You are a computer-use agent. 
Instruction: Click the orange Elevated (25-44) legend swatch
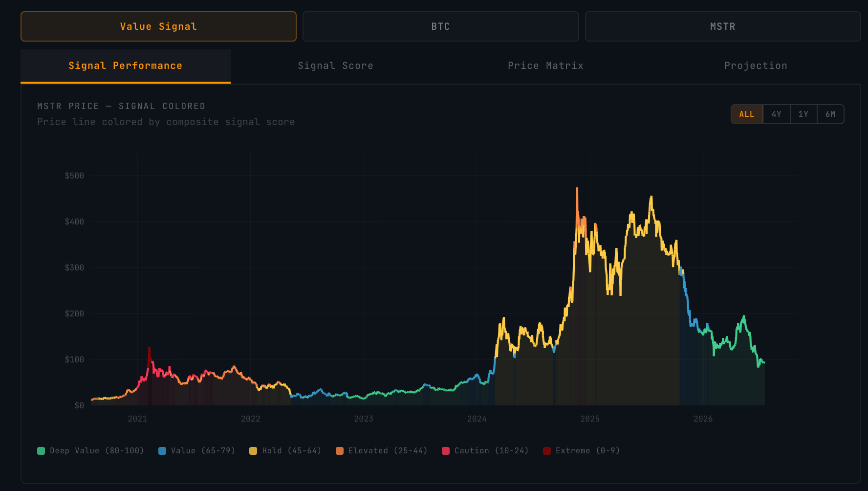click(x=340, y=451)
